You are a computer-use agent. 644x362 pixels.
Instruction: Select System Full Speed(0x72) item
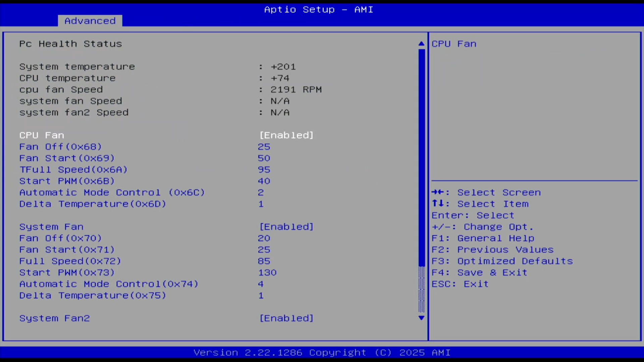[70, 261]
